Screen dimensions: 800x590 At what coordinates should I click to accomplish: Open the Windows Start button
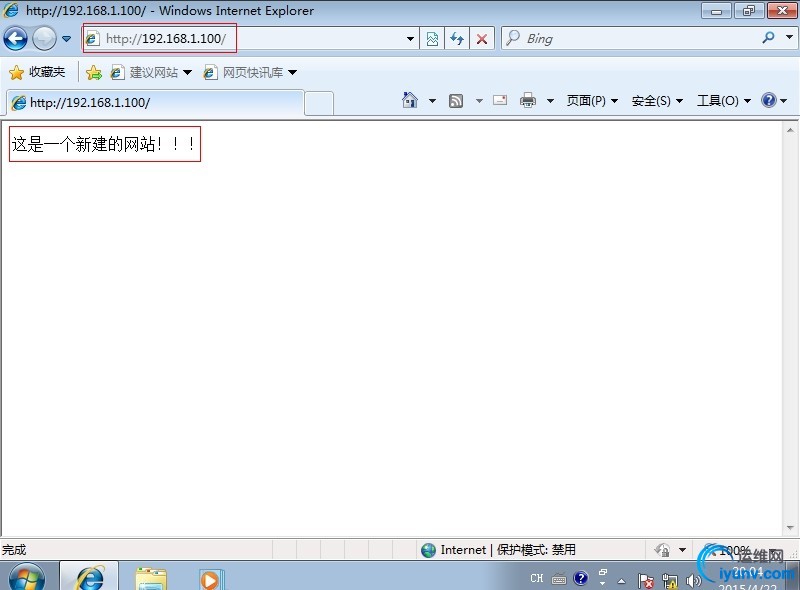pyautogui.click(x=27, y=577)
